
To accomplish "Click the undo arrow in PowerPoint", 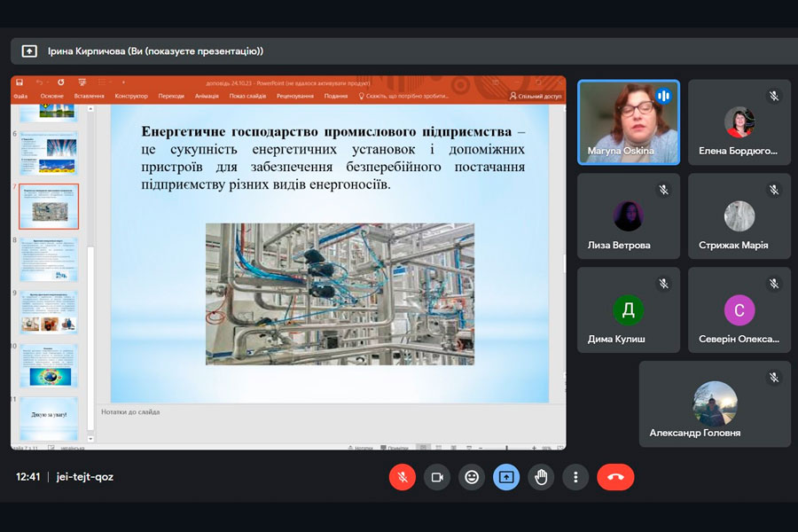I will 40,82.
